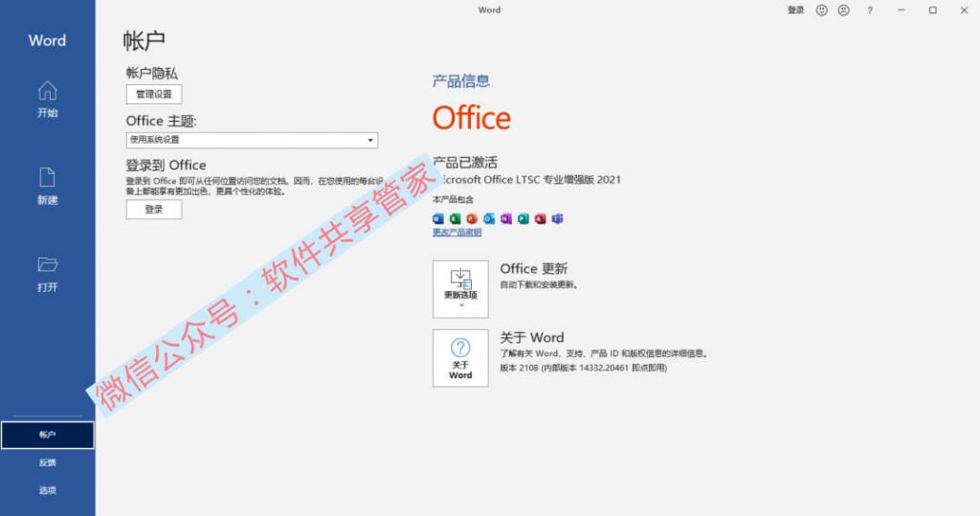Go to the 开始 (Home) page

click(x=48, y=100)
